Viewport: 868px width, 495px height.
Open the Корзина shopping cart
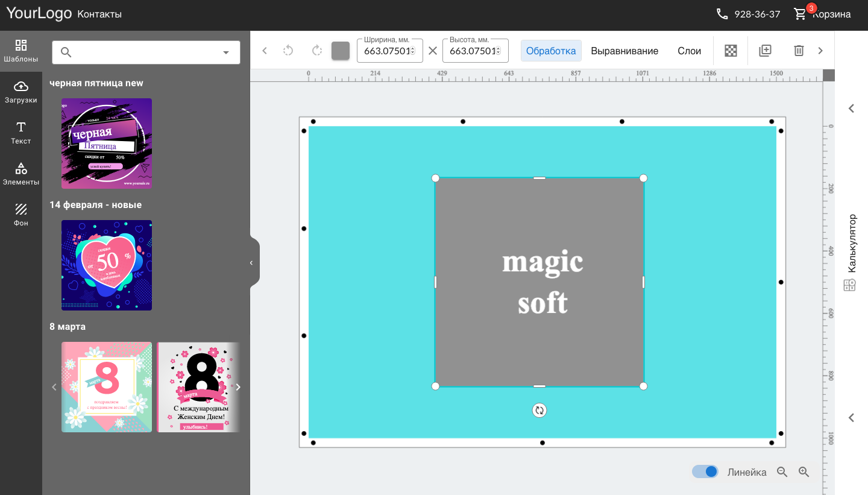[x=822, y=14]
